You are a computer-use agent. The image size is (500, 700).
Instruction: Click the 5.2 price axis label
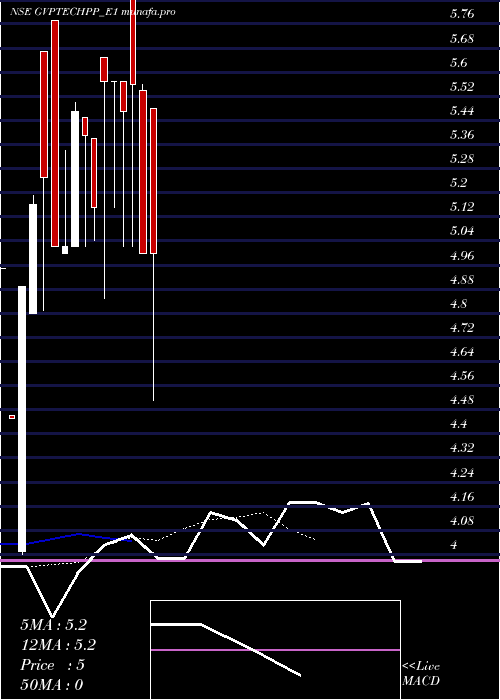tap(458, 183)
